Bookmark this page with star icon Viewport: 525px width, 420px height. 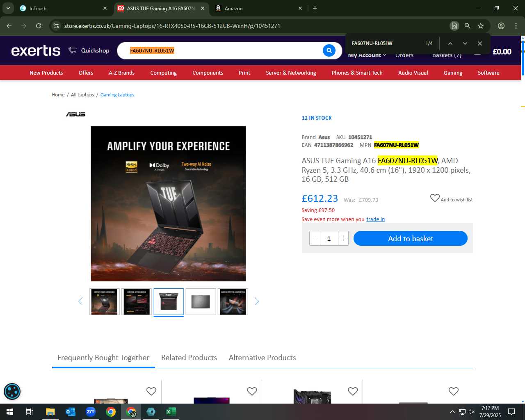[x=481, y=26]
